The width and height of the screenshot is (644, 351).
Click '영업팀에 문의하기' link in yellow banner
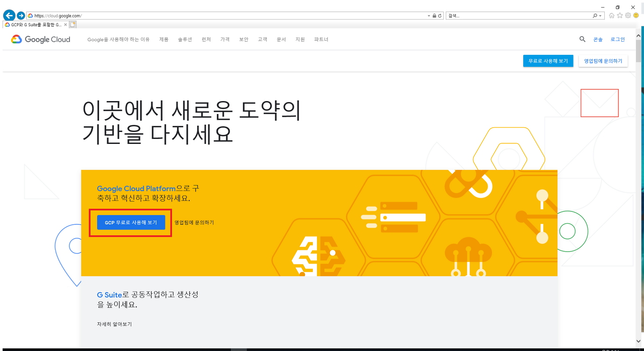(x=194, y=222)
